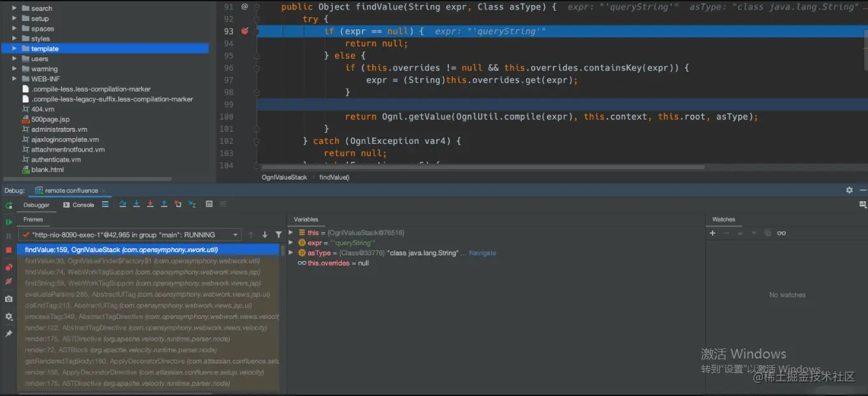
Task: Expand the spaces folder
Action: [15, 29]
